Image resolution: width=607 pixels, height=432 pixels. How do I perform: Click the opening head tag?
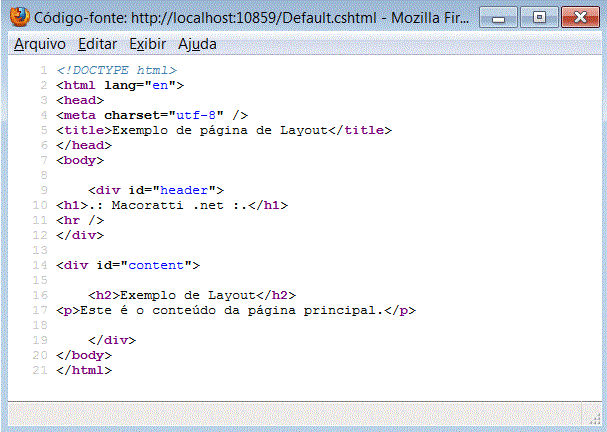click(x=80, y=100)
